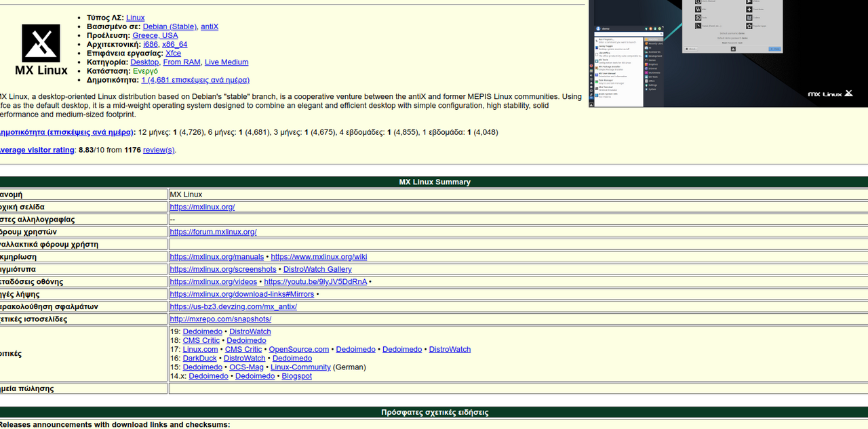Select Greece origin link
The height and width of the screenshot is (429, 868).
pos(145,35)
